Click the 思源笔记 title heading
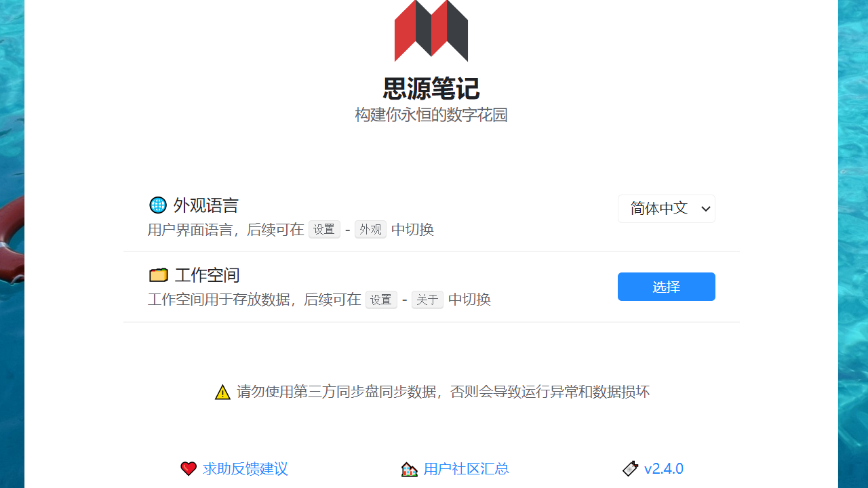Screen dimensions: 868x488 [431, 89]
